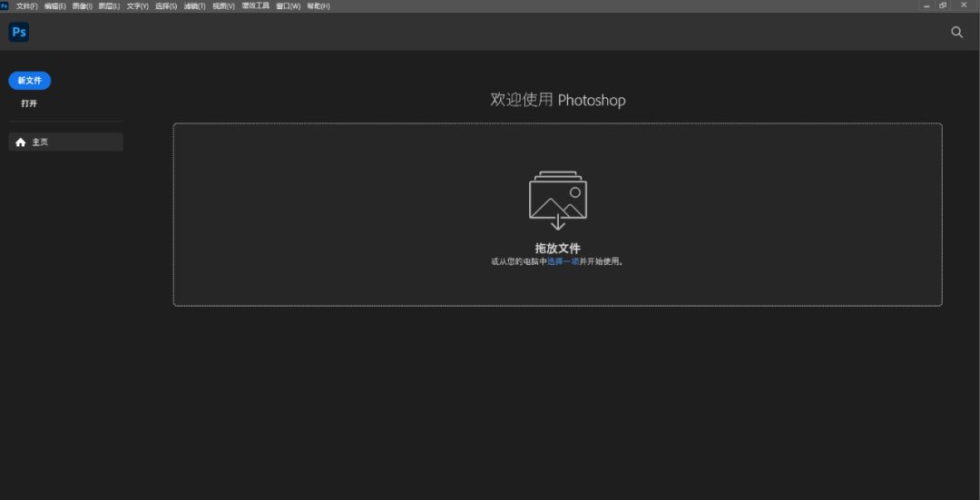Click the 选择一项 link
Image resolution: width=980 pixels, height=500 pixels.
pos(563,261)
